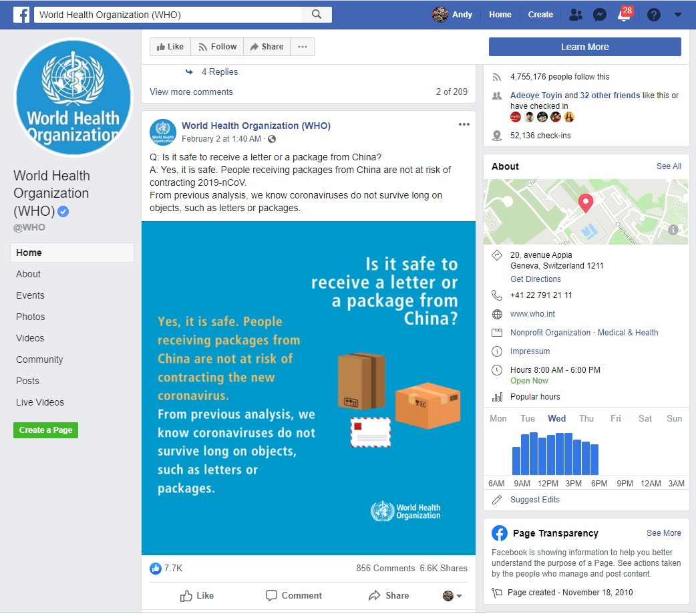Viewport: 696px width, 616px height.
Task: Toggle Like on the China package post
Action: [197, 595]
